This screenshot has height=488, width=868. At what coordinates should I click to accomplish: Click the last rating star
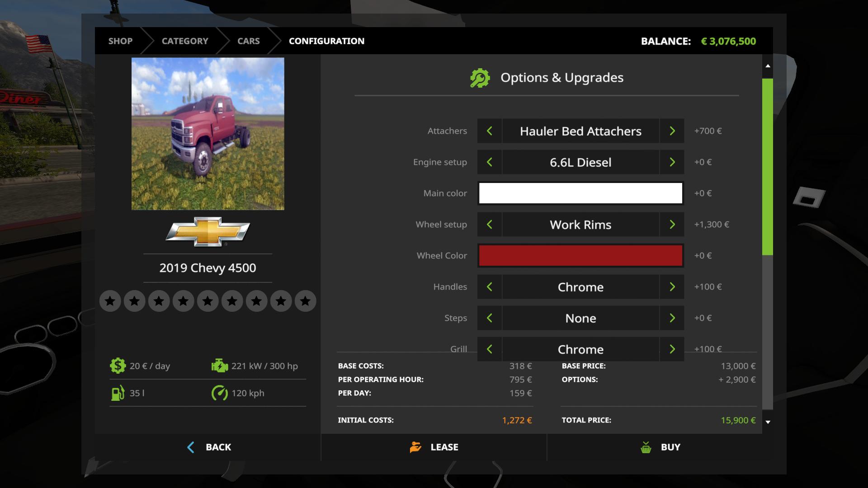(305, 301)
